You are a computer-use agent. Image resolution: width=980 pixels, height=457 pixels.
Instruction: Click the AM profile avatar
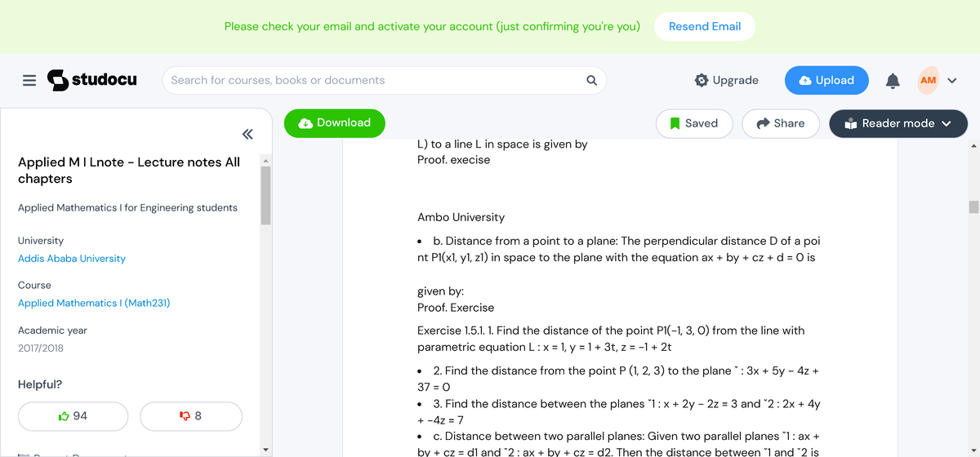pos(928,80)
